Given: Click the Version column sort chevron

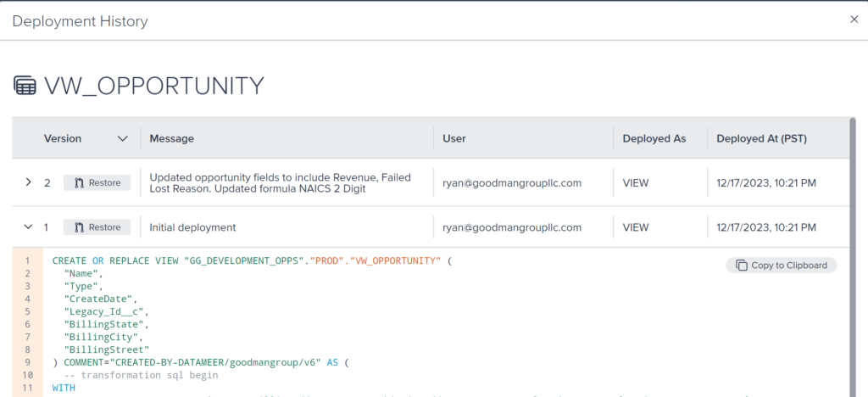Looking at the screenshot, I should pyautogui.click(x=123, y=139).
